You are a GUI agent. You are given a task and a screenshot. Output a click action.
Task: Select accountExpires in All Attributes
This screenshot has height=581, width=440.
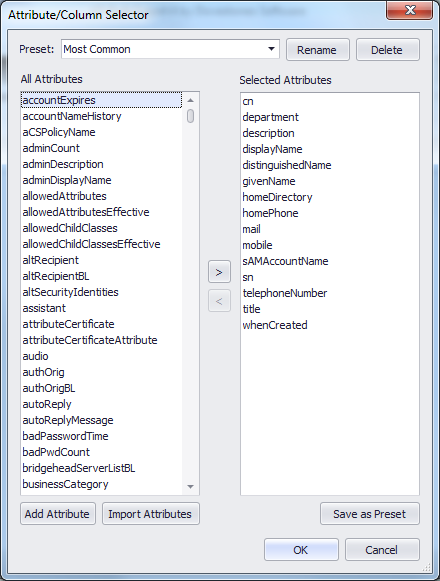pos(102,100)
